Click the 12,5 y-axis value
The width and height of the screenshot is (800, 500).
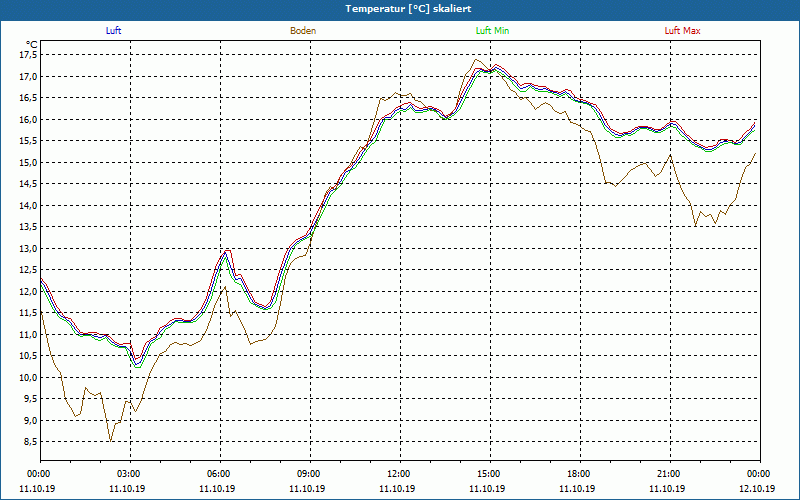click(29, 270)
